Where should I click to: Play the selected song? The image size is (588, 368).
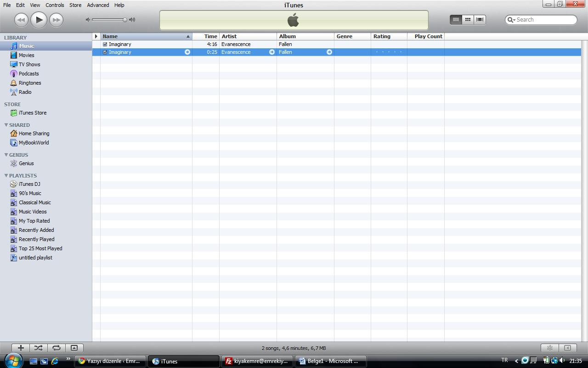(x=39, y=20)
